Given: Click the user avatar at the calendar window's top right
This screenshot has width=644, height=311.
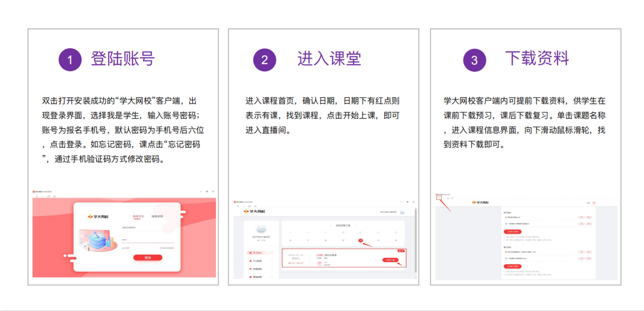Looking at the screenshot, I should coord(402,212).
